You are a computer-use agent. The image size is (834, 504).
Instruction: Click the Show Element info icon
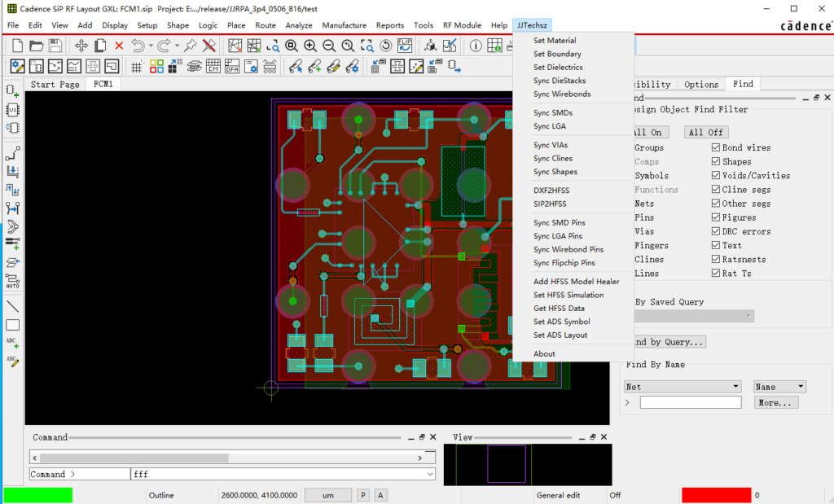tap(476, 46)
